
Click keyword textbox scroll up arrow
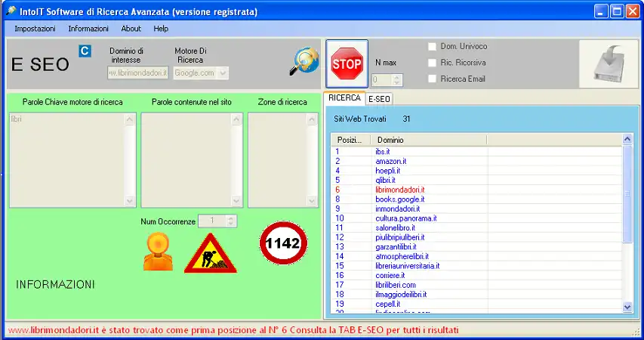[x=130, y=119]
